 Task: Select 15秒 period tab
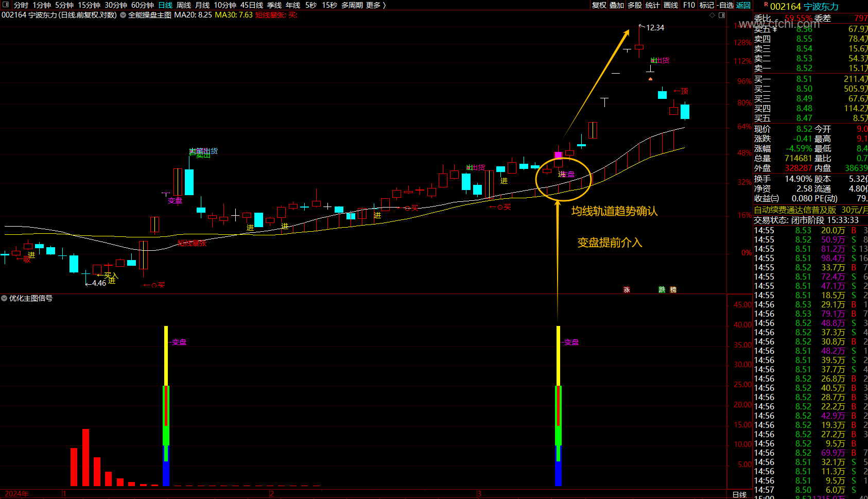(x=329, y=5)
